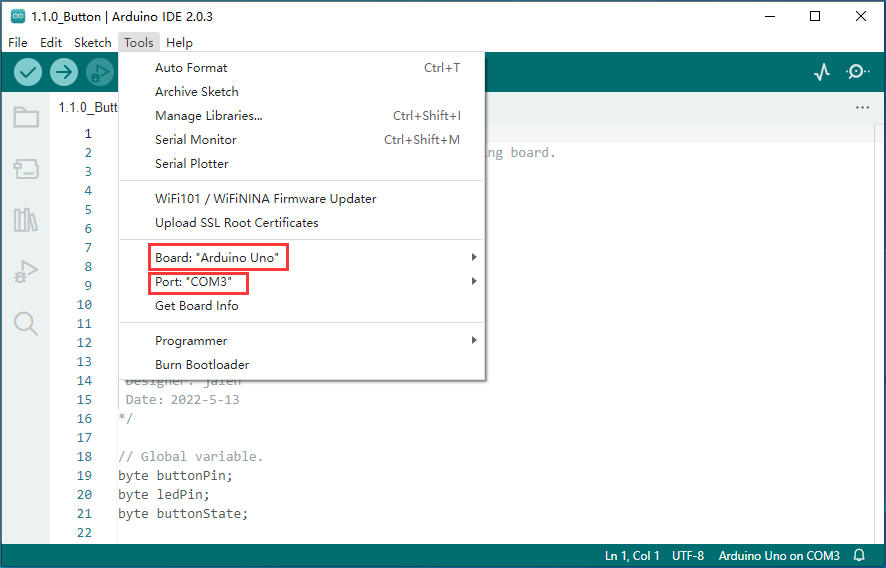Select WiFi101 / WiFiNINA Firmware Updater
This screenshot has height=568, width=886.
click(x=302, y=199)
